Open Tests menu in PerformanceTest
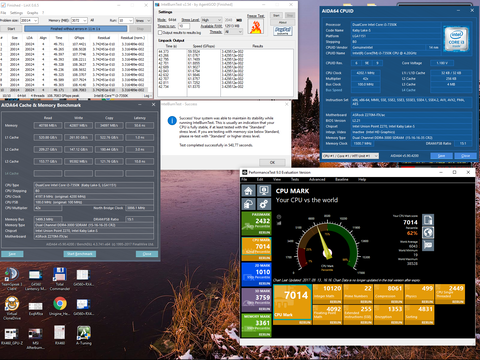Viewport: 480px width, 360px height. tap(295, 179)
